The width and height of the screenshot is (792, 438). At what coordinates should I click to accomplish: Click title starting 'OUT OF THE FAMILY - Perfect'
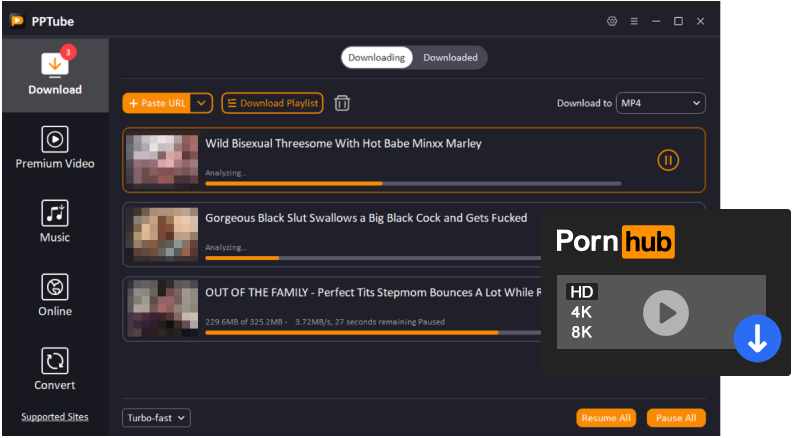point(373,293)
